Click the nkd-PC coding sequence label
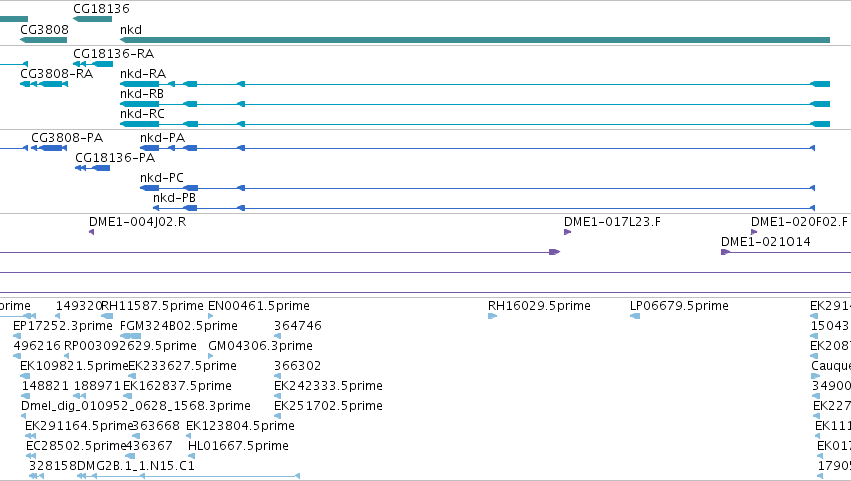 pyautogui.click(x=162, y=178)
